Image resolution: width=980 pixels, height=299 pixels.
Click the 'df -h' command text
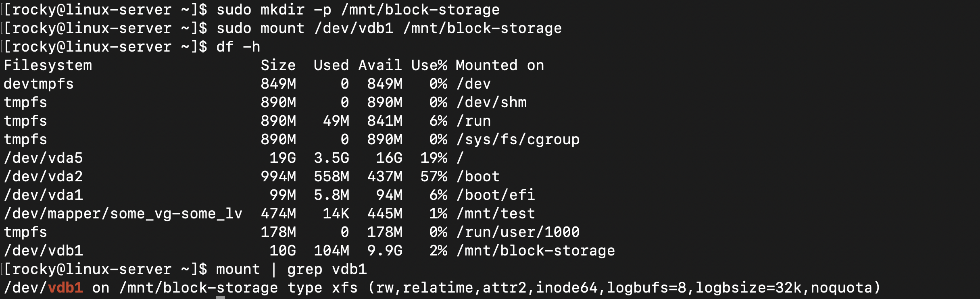pos(238,47)
